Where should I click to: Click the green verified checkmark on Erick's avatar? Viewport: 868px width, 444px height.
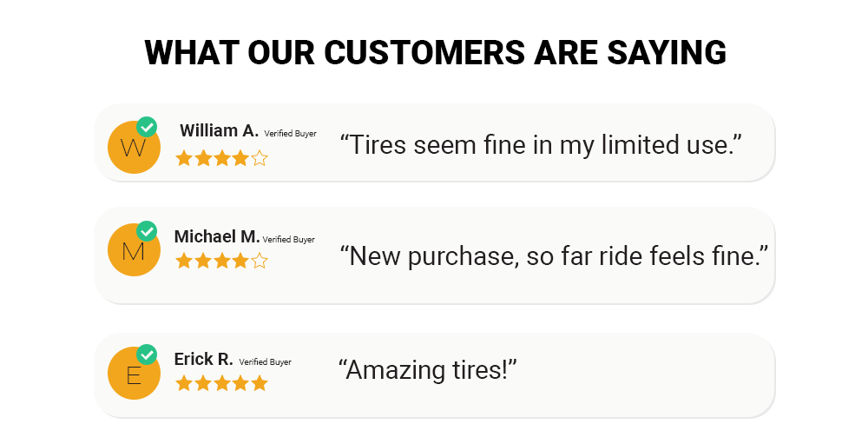point(148,355)
